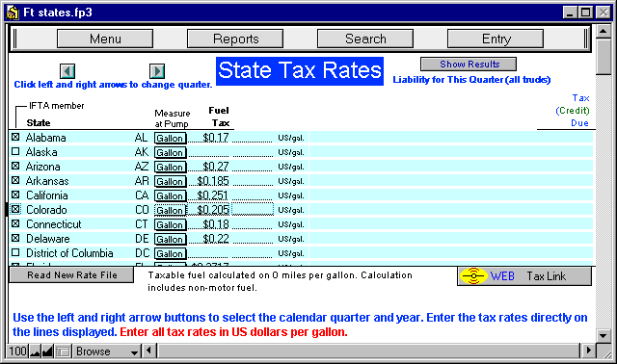Click the vertical scrollbar thumb
The width and height of the screenshot is (617, 364).
(603, 57)
